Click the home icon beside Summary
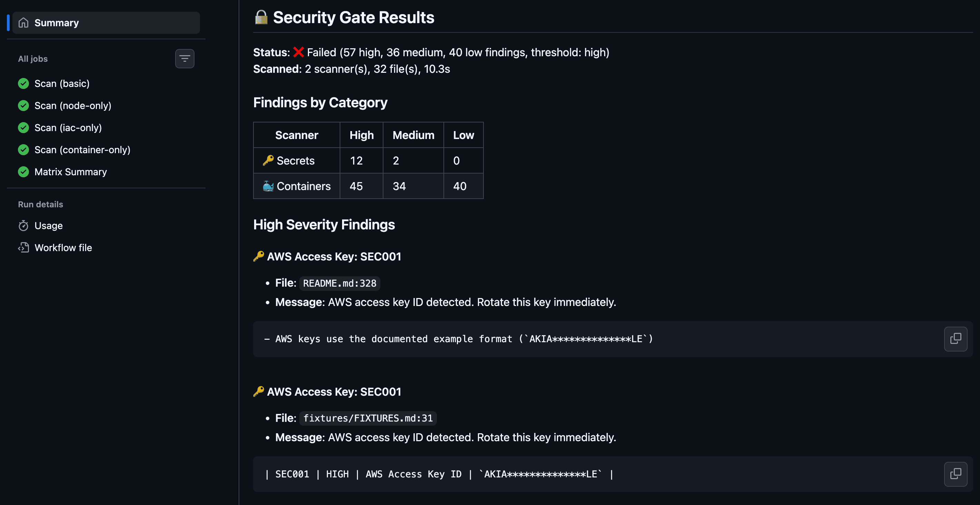The height and width of the screenshot is (505, 980). click(x=23, y=22)
